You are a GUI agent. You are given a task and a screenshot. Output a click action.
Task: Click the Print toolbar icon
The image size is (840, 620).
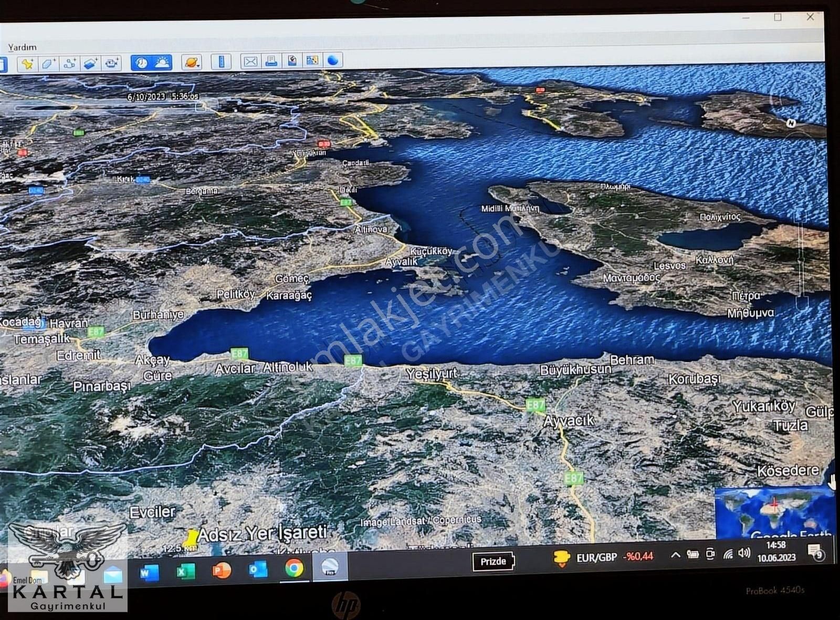tap(271, 61)
